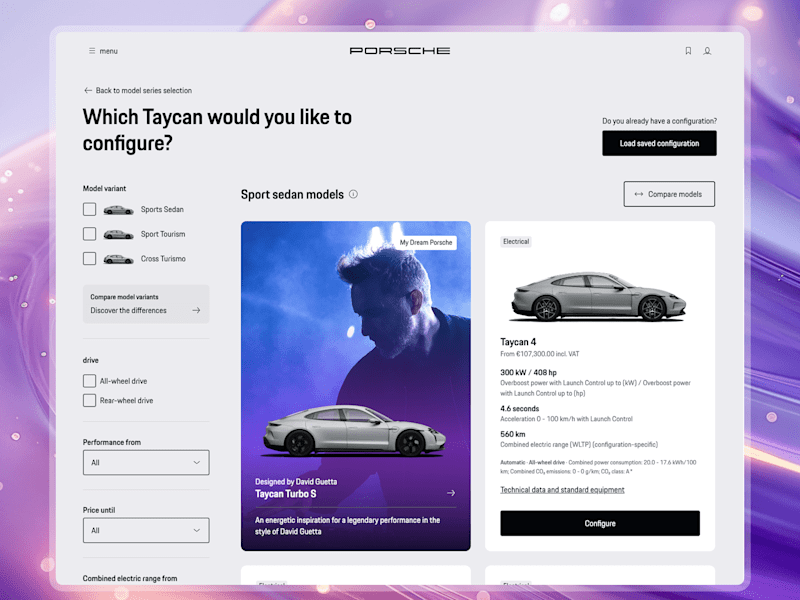Click arrow beside Discover the differences
This screenshot has width=800, height=600.
point(196,310)
